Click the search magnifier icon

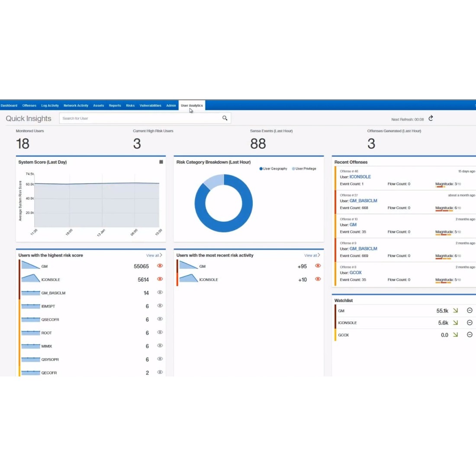(x=225, y=118)
